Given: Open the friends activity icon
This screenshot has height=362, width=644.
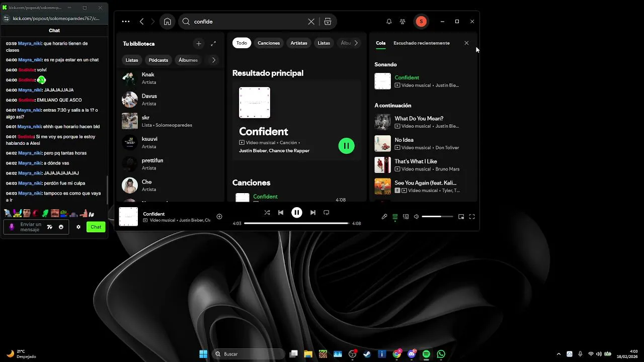Looking at the screenshot, I should click(403, 22).
